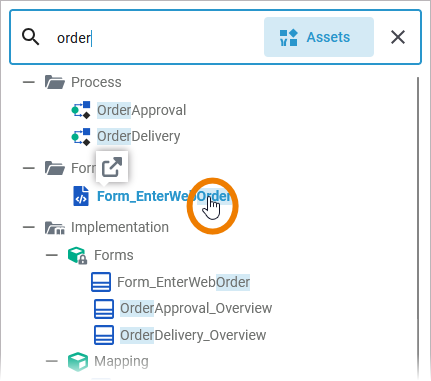Click the OrderApproval_Overview form icon
The width and height of the screenshot is (431, 381).
[104, 308]
